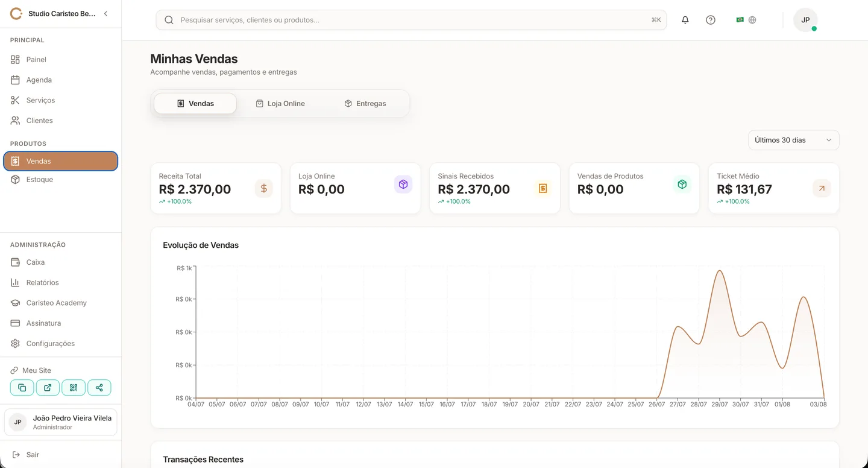Click the Ticket Médio arrow icon
This screenshot has height=468, width=868.
click(822, 188)
